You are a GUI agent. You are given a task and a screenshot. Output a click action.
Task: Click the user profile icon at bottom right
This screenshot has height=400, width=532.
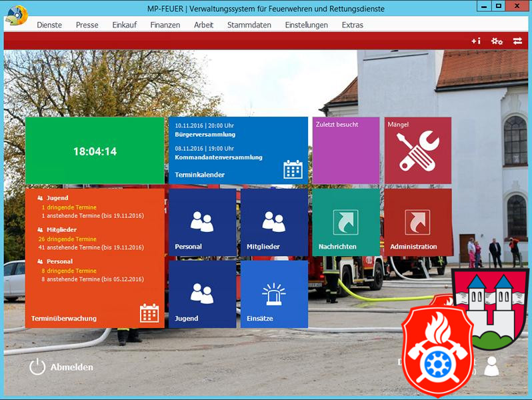click(491, 366)
